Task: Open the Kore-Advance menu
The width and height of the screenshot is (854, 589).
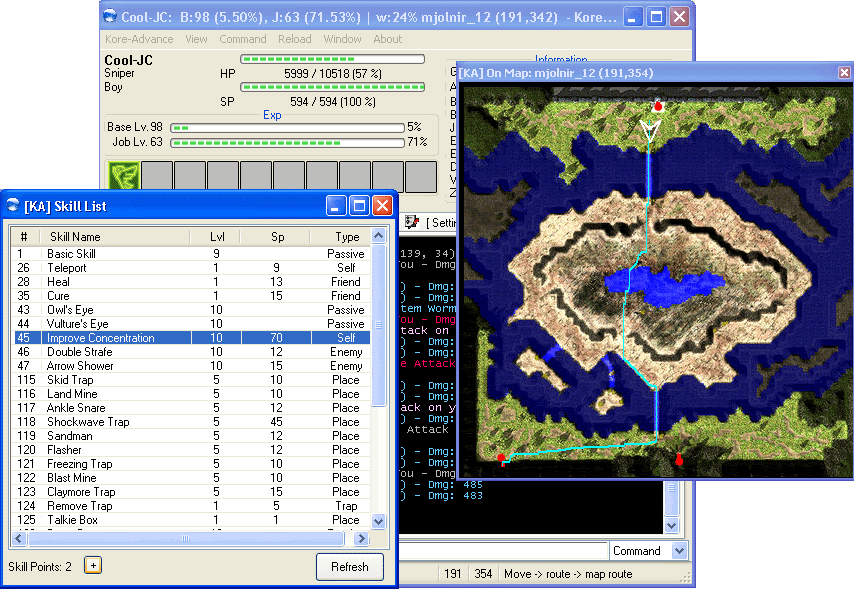Action: click(139, 39)
